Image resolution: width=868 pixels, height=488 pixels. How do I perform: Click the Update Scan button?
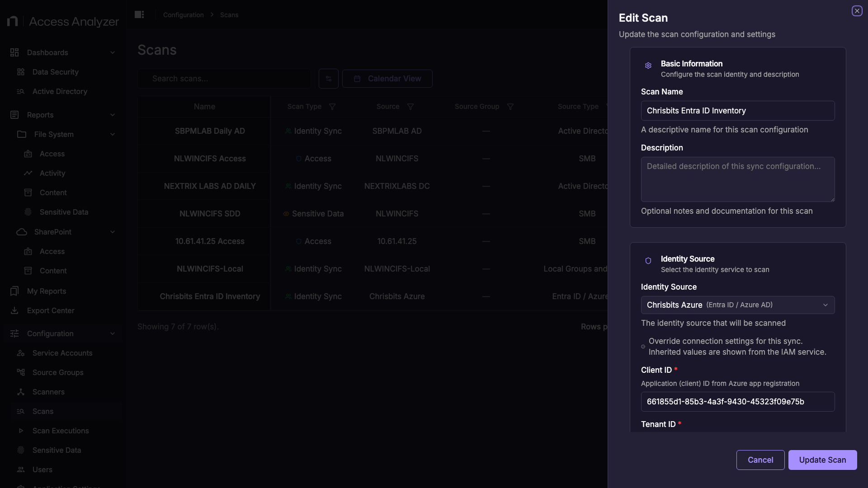822,460
